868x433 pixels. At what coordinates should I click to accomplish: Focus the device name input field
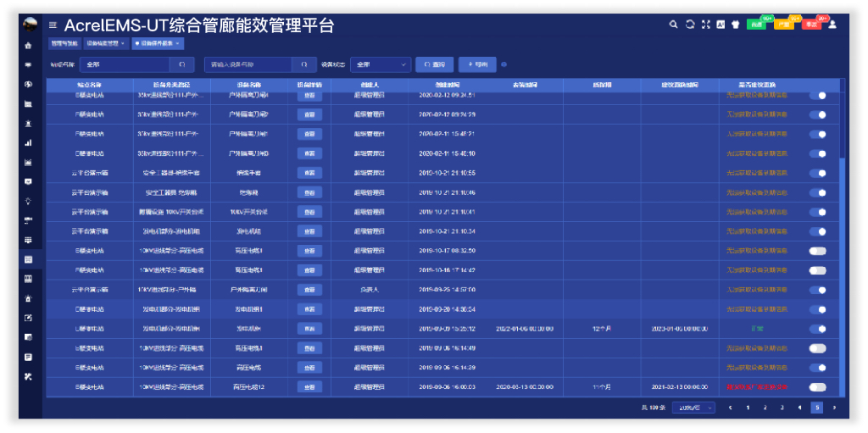pyautogui.click(x=248, y=64)
